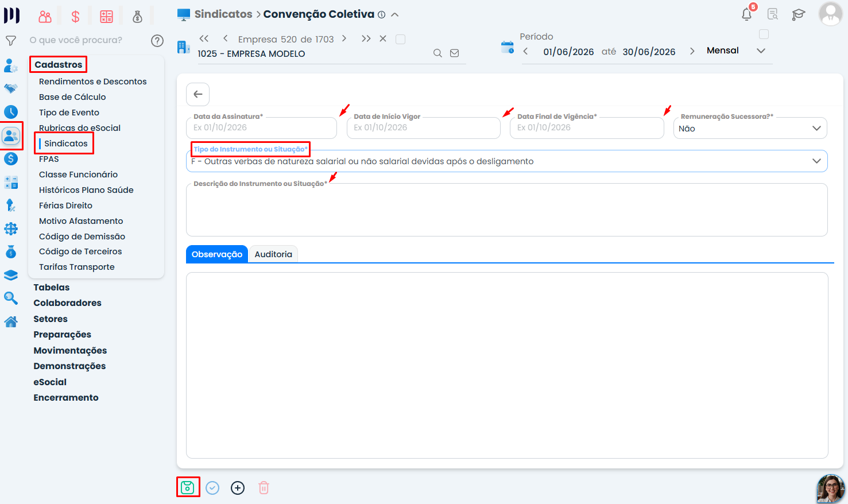
Task: Open the Colaboradores menu section
Action: point(67,303)
